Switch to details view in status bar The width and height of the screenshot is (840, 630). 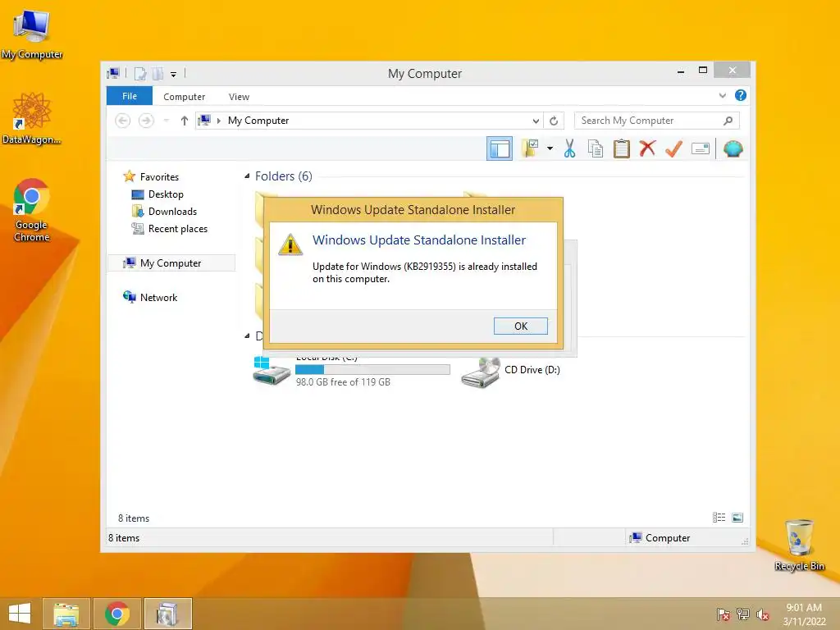[719, 517]
